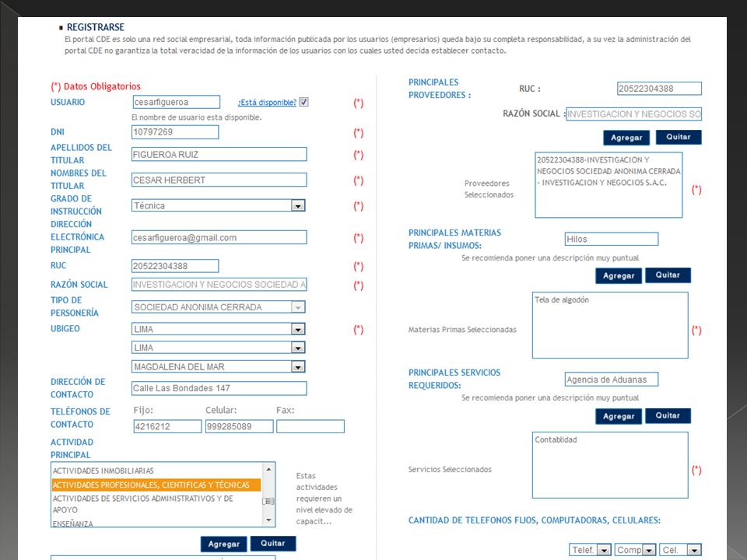
Task: Open the Tipo de Personería dropdown
Action: coord(218,307)
